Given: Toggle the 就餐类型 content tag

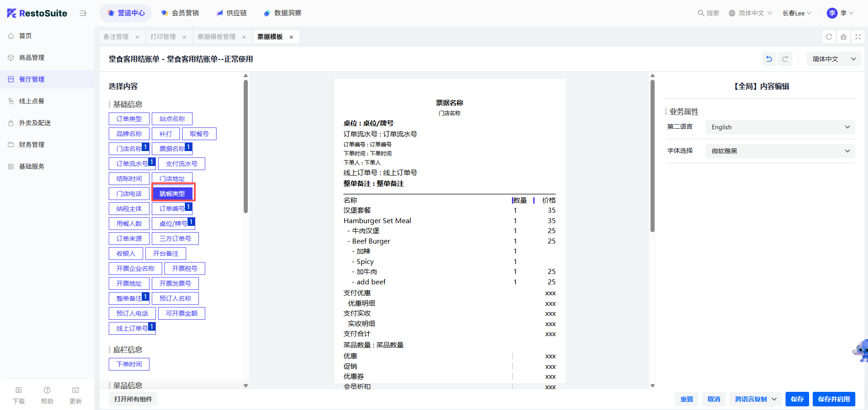Looking at the screenshot, I should pos(173,194).
